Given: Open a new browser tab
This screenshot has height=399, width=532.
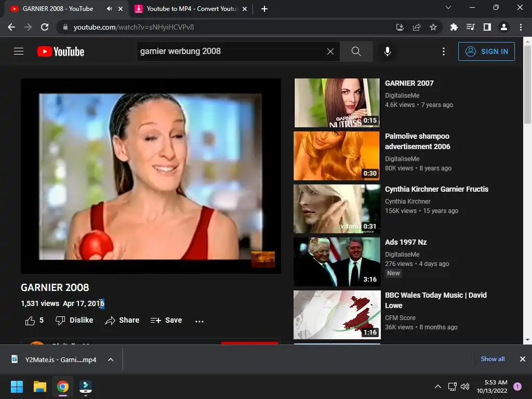Looking at the screenshot, I should point(264,9).
